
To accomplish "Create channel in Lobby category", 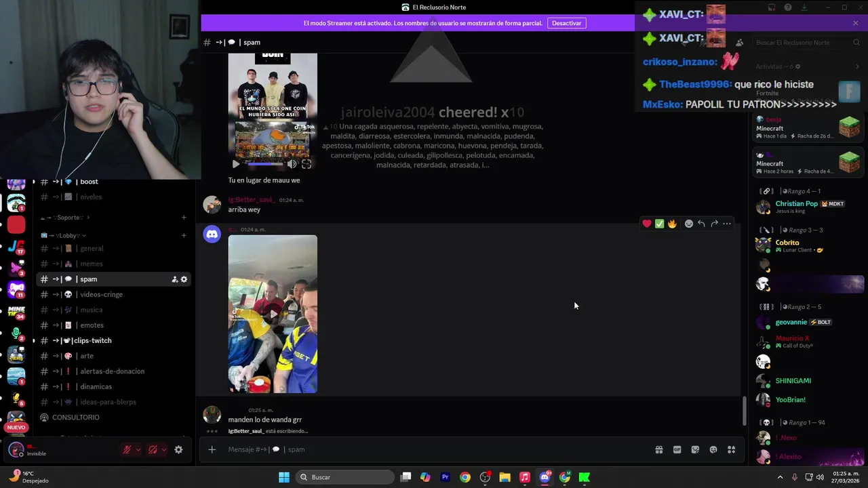I will pos(184,235).
